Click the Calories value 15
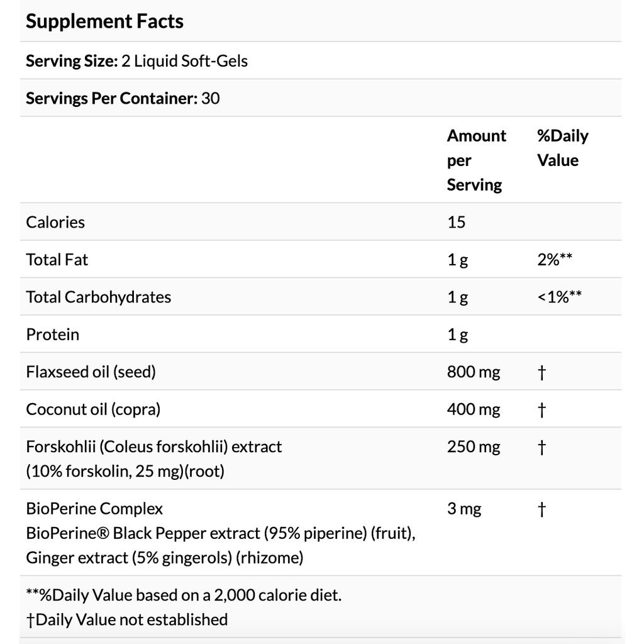644x644 pixels. click(457, 222)
